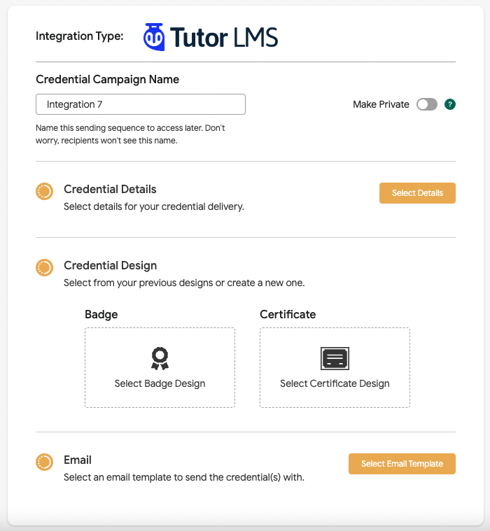Click the Credential Details orange status circle
Screen dimensions: 490x531
pyautogui.click(x=44, y=192)
